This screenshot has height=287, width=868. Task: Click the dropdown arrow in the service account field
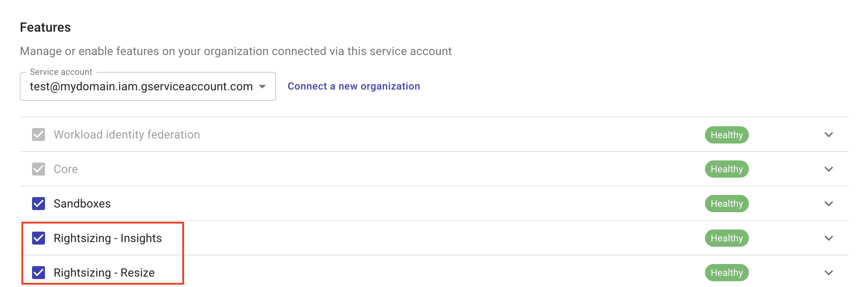(263, 86)
